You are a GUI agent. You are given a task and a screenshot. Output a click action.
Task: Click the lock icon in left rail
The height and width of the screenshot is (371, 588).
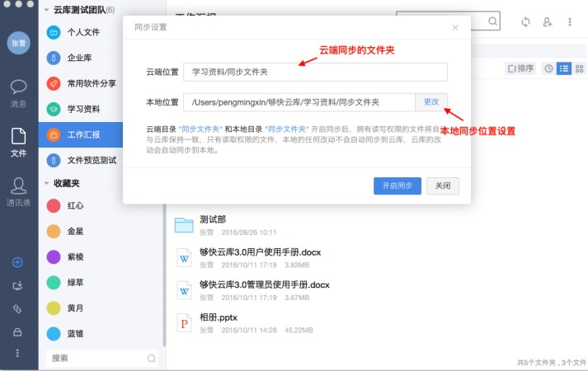point(17,332)
